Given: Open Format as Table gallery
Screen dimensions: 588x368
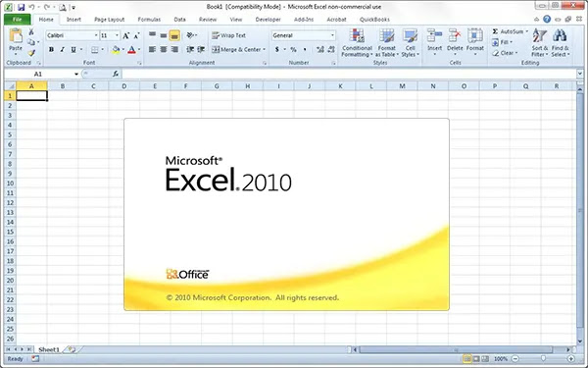Looking at the screenshot, I should click(387, 43).
